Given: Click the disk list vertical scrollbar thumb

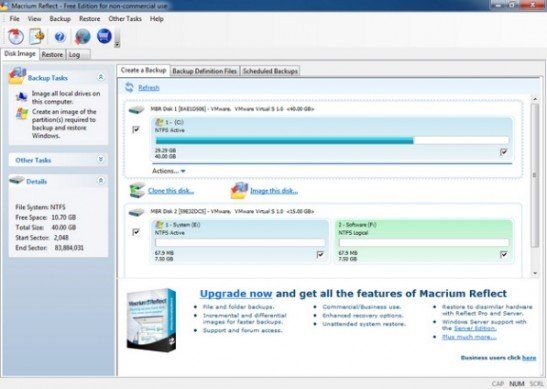Looking at the screenshot, I should (x=535, y=175).
